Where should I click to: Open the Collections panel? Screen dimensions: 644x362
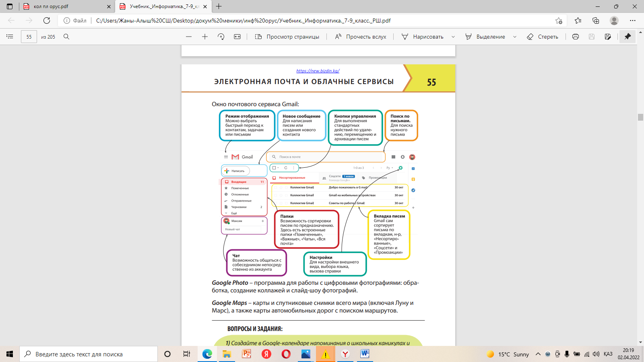tap(596, 21)
